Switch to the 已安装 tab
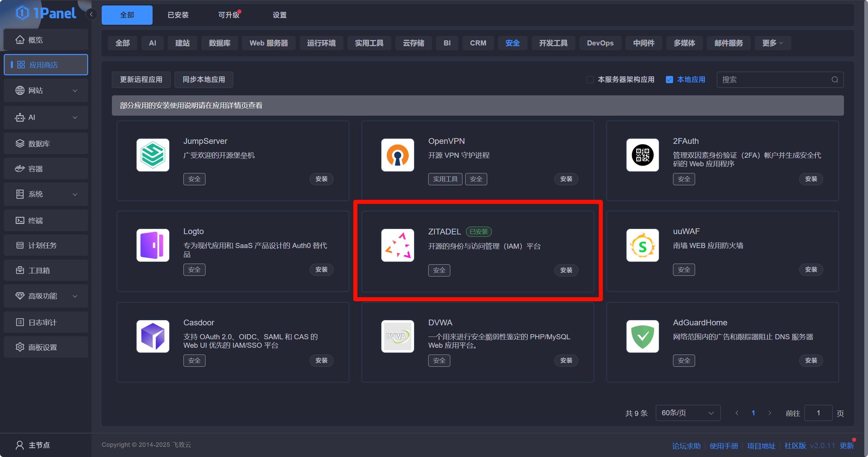 [x=178, y=15]
